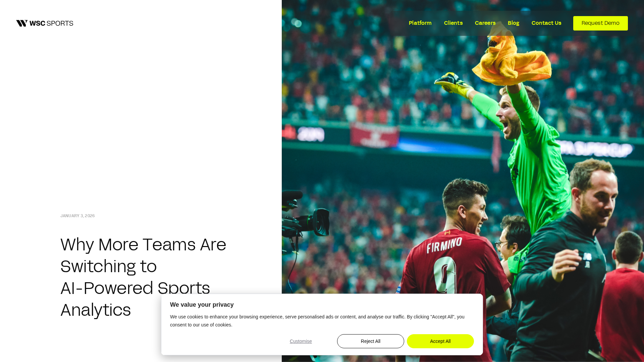Visit the Contact Us page

click(546, 23)
